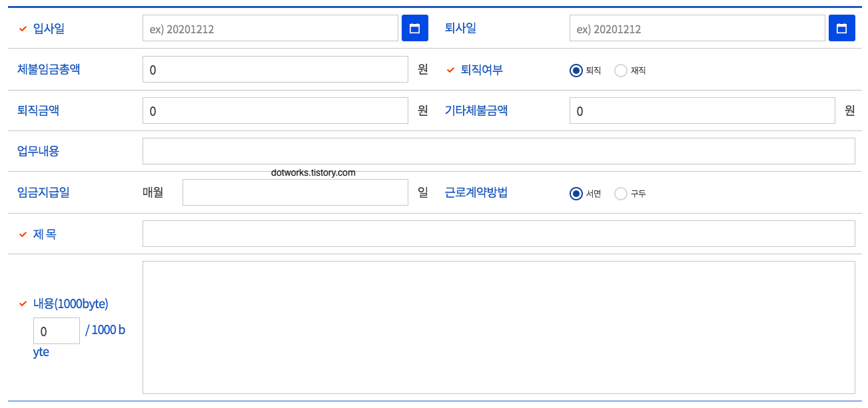Focus the 체불임금총액 amount field
The width and height of the screenshot is (868, 408).
[274, 69]
